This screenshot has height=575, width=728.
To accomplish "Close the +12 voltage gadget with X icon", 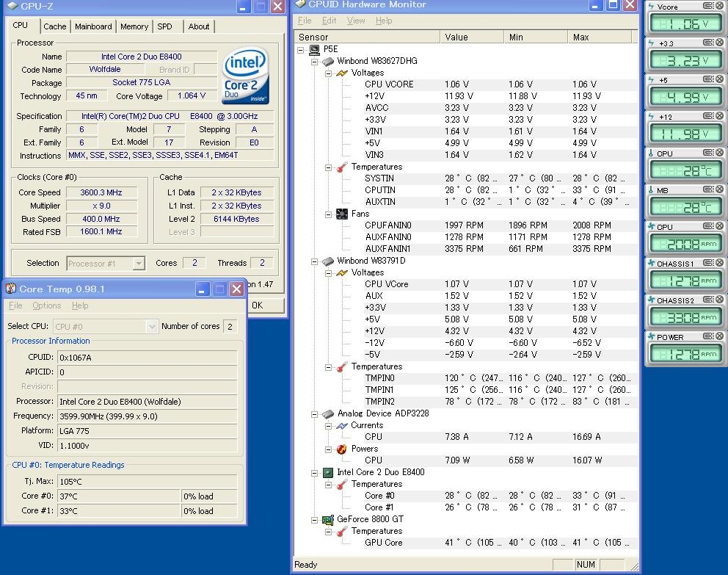I will point(720,115).
